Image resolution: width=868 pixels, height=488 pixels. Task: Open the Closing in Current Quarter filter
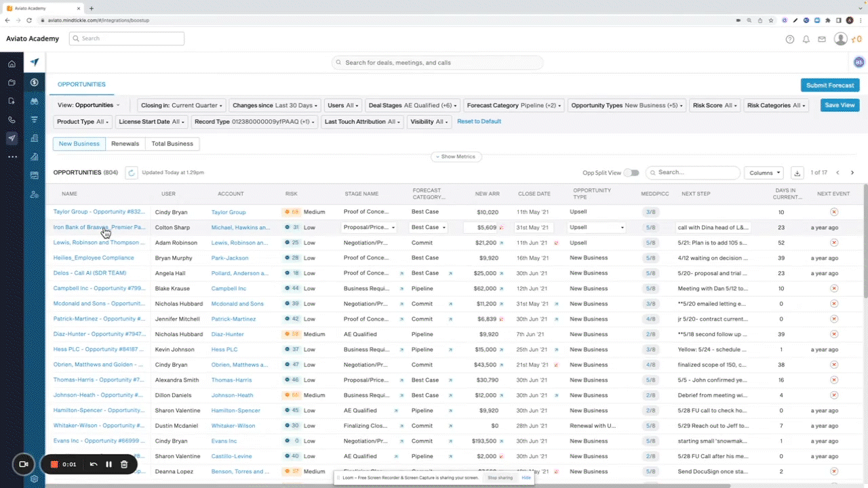click(x=182, y=106)
